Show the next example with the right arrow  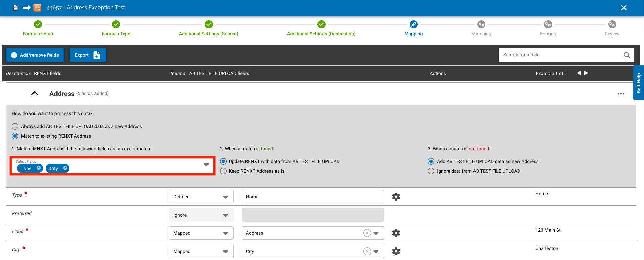coord(586,73)
